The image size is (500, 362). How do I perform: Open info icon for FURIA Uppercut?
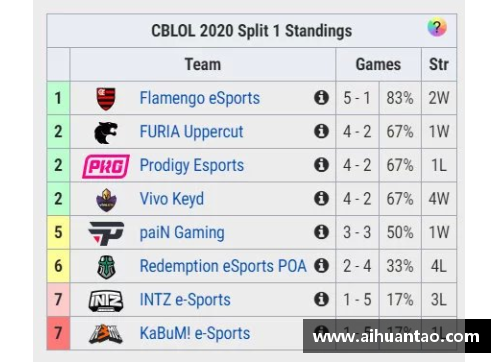tap(321, 131)
